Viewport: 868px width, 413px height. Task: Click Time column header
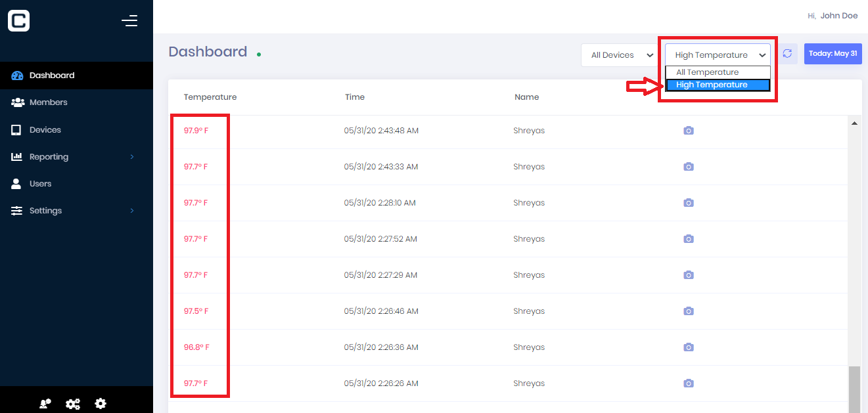tap(355, 97)
